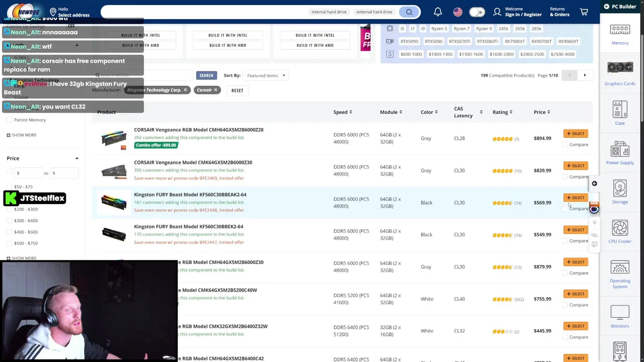The image size is (644, 362).
Task: Collapse the side panel arrow button
Action: [x=594, y=184]
